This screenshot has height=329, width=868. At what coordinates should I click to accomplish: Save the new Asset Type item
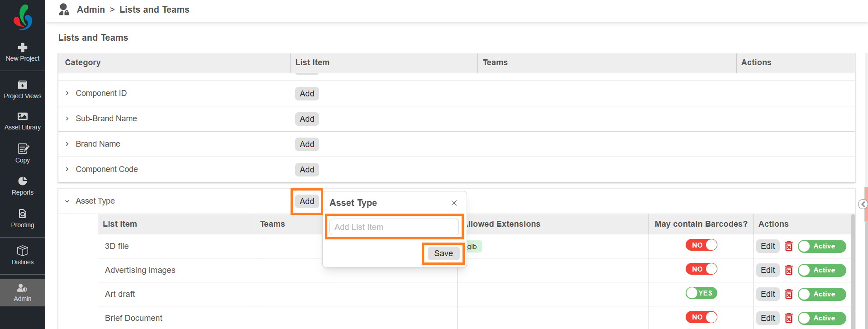click(444, 253)
